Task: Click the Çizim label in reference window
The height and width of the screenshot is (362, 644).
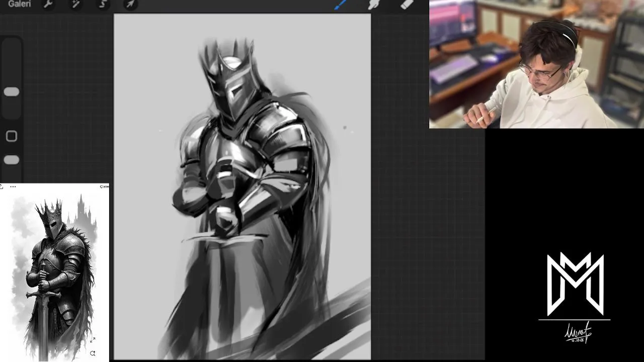Action: pyautogui.click(x=105, y=187)
